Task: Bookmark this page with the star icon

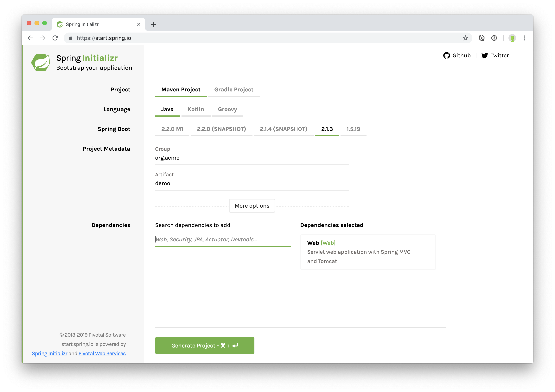Action: (x=465, y=38)
